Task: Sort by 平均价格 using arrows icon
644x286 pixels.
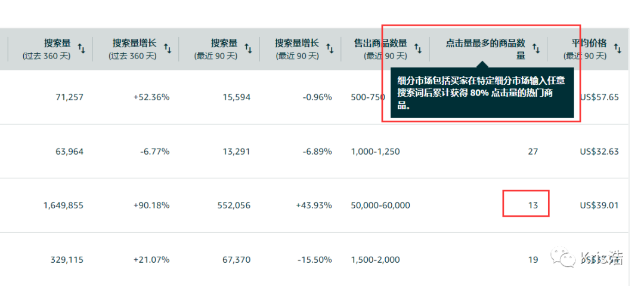Action: tap(618, 48)
